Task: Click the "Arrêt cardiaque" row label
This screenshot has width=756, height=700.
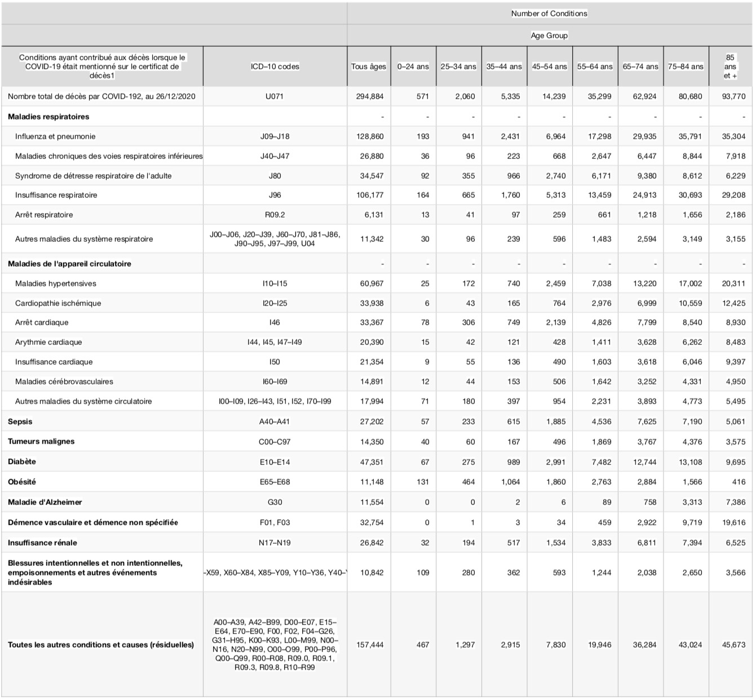Action: pyautogui.click(x=42, y=322)
